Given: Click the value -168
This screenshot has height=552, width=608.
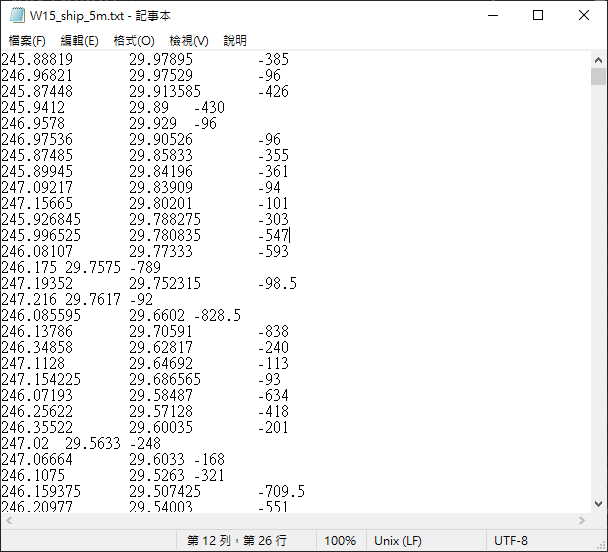Looking at the screenshot, I should coord(209,459).
